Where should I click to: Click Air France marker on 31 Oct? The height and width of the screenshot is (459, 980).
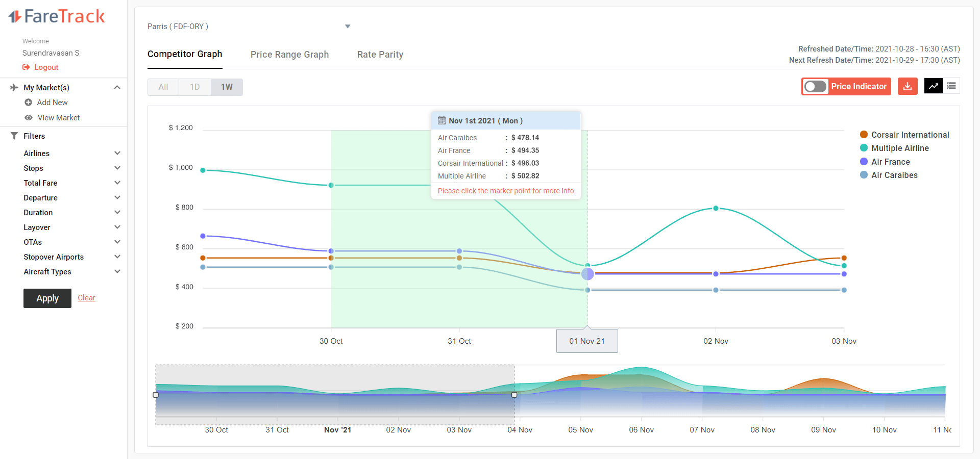(459, 251)
